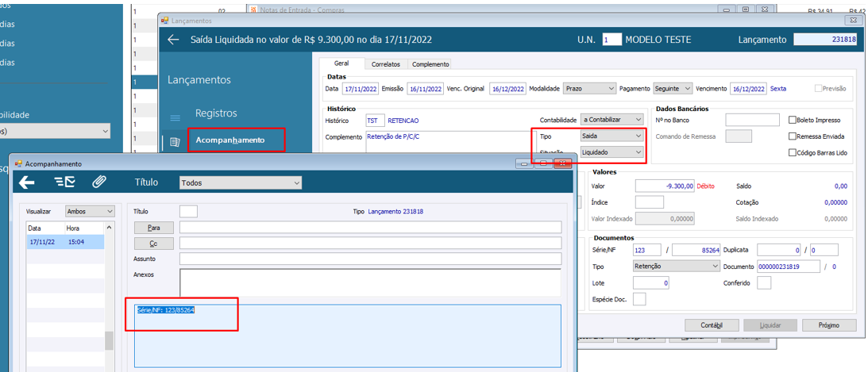The width and height of the screenshot is (868, 372).
Task: Click the Documento field 000000231819
Action: 789,267
